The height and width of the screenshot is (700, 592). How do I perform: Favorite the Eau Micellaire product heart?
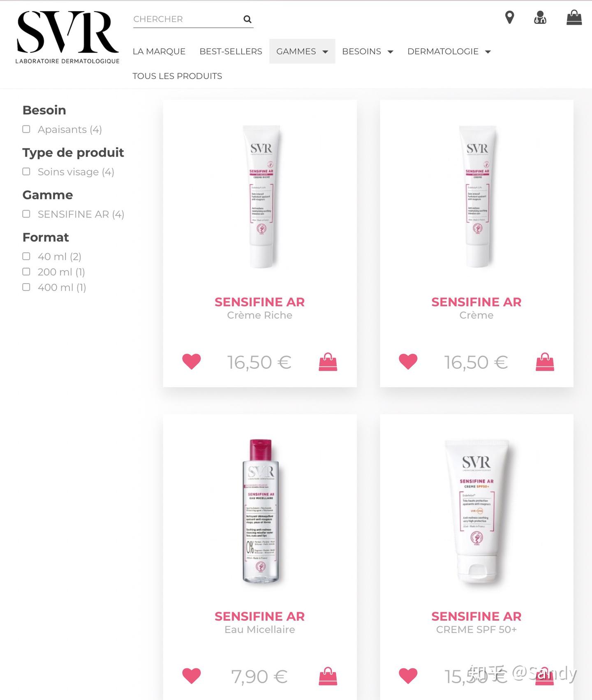(x=192, y=676)
